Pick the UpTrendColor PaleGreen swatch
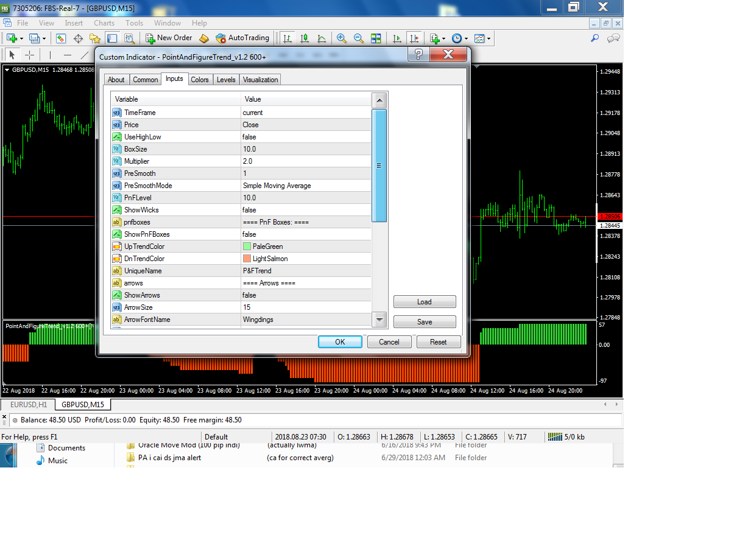 247,247
